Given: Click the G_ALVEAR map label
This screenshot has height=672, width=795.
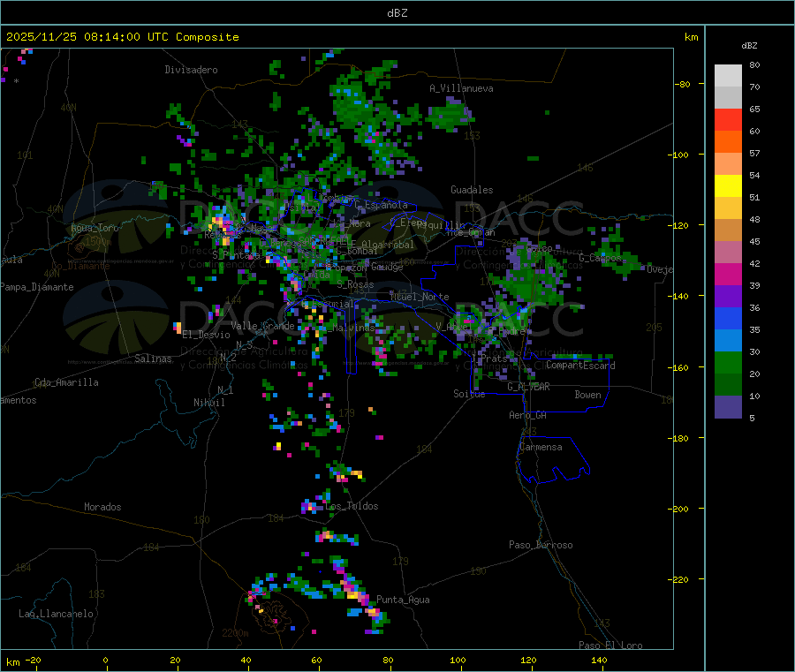Looking at the screenshot, I should 528,387.
